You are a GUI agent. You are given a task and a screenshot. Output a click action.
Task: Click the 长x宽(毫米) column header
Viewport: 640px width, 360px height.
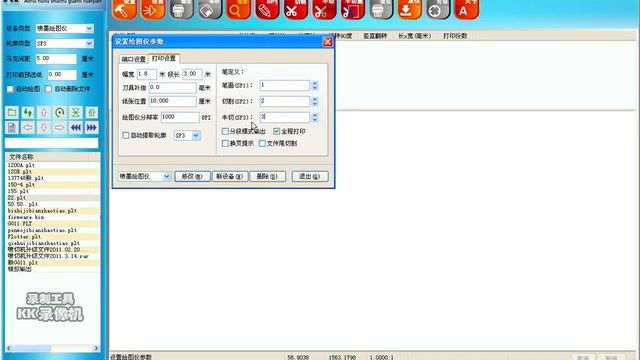414,36
